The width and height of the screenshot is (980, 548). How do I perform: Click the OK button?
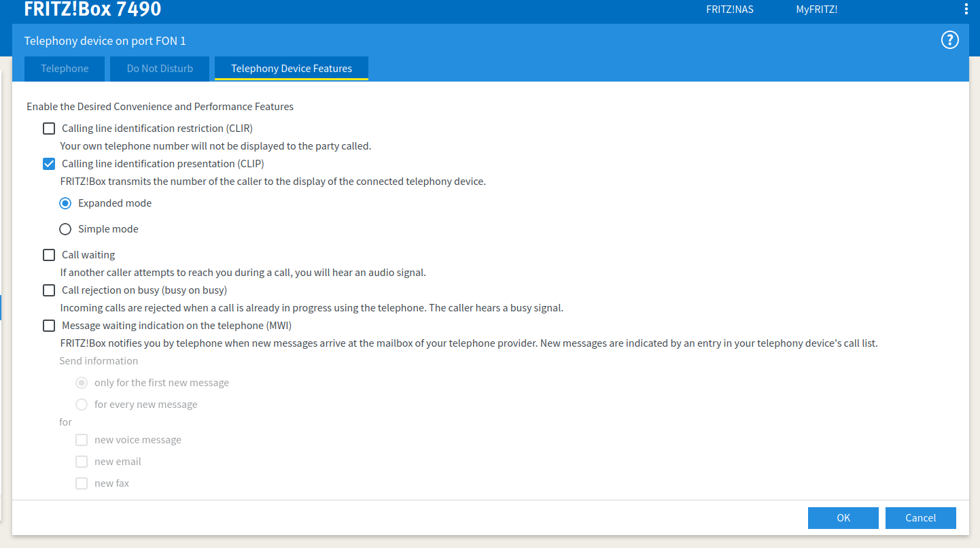click(843, 518)
